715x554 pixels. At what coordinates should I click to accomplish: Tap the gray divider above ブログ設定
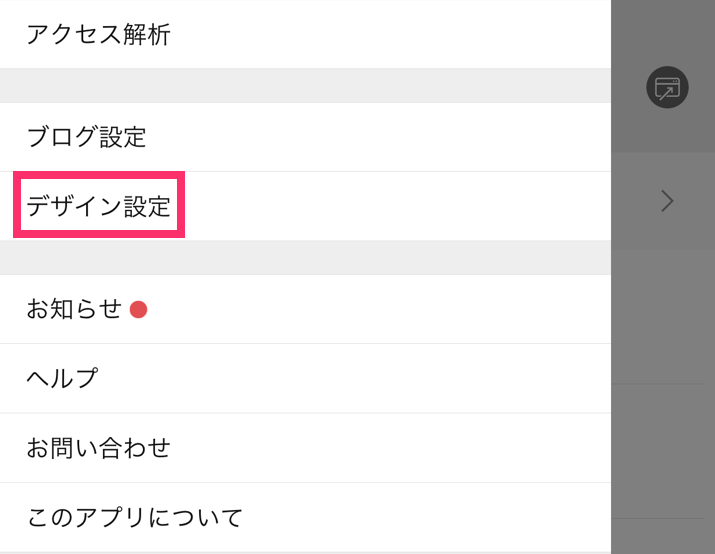(x=306, y=86)
